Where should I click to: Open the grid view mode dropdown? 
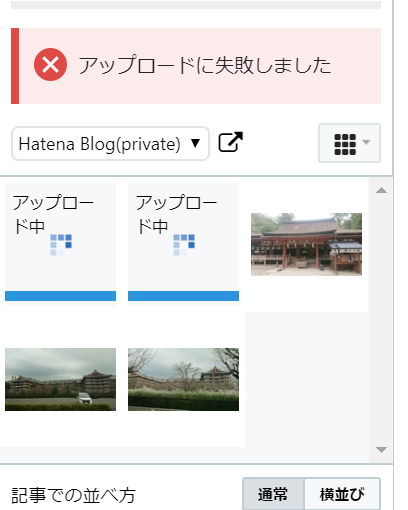(x=349, y=143)
